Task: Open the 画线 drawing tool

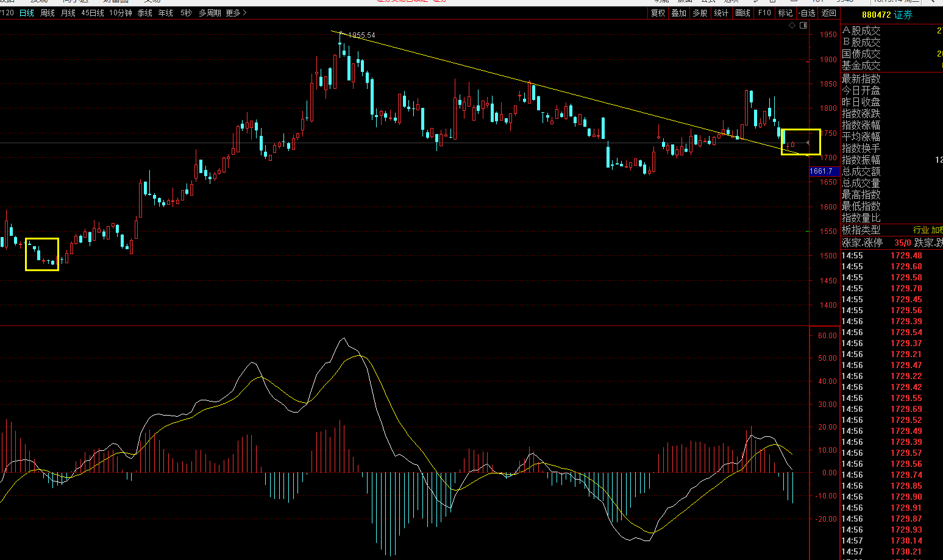Action: point(742,13)
